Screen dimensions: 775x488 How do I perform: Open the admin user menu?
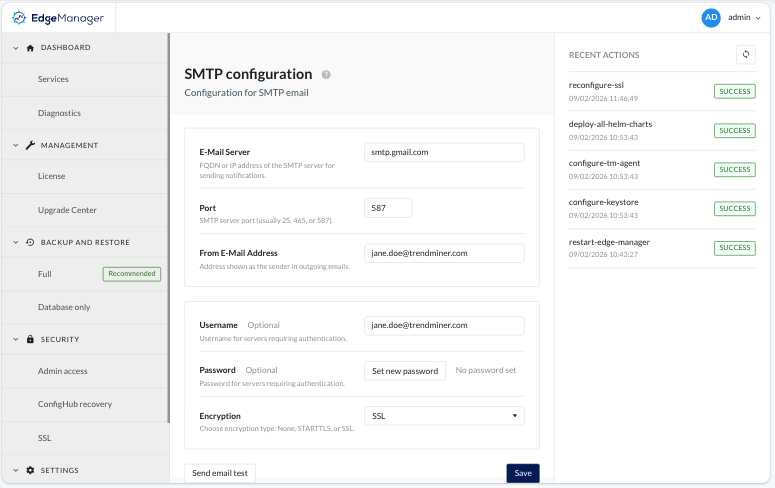click(x=743, y=17)
